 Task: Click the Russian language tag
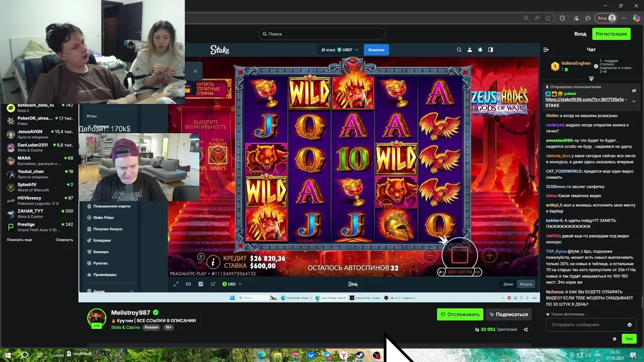pyautogui.click(x=151, y=327)
